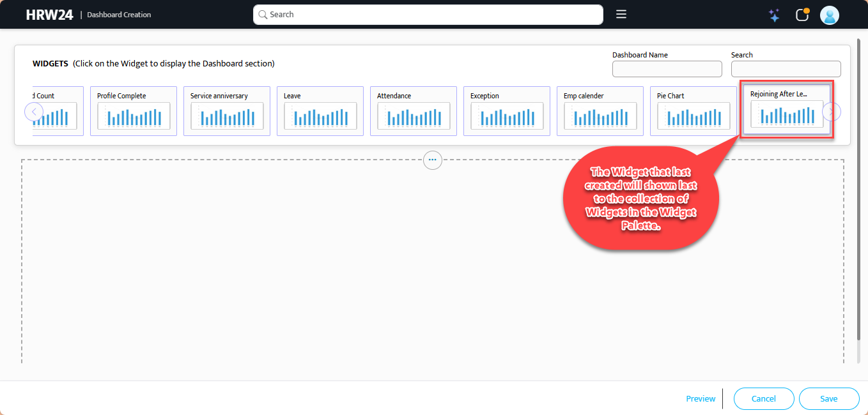Select the Profile Complete widget

(x=134, y=111)
